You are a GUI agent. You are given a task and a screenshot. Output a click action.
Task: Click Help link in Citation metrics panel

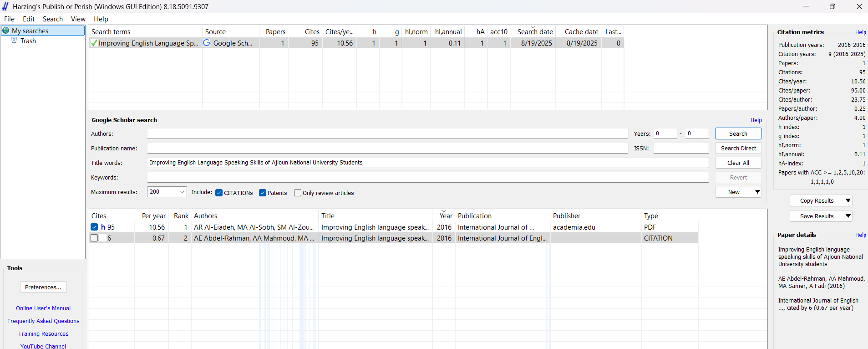860,32
